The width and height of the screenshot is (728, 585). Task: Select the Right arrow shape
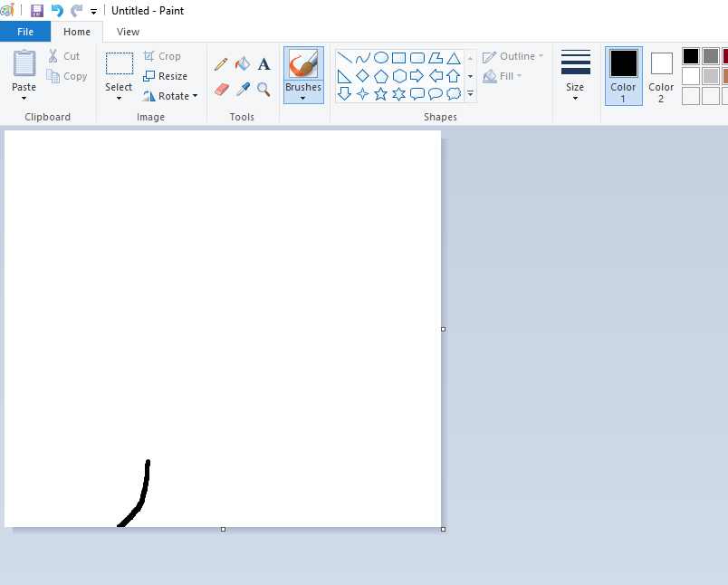[x=417, y=76]
